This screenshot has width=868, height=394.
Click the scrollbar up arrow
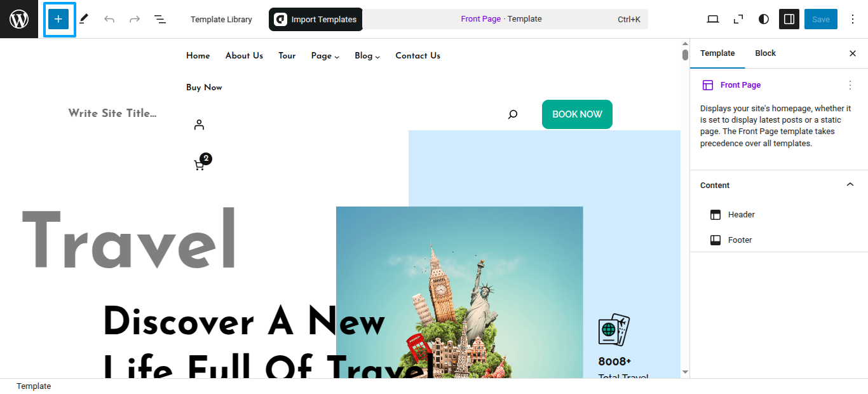(x=685, y=43)
